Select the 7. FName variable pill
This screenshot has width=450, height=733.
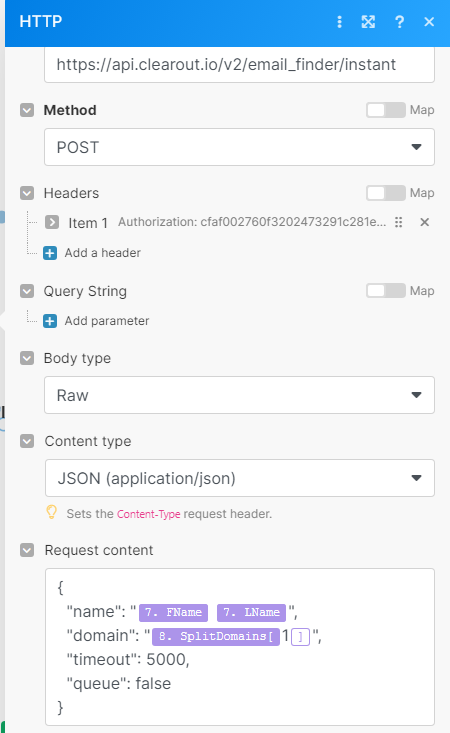coord(173,612)
